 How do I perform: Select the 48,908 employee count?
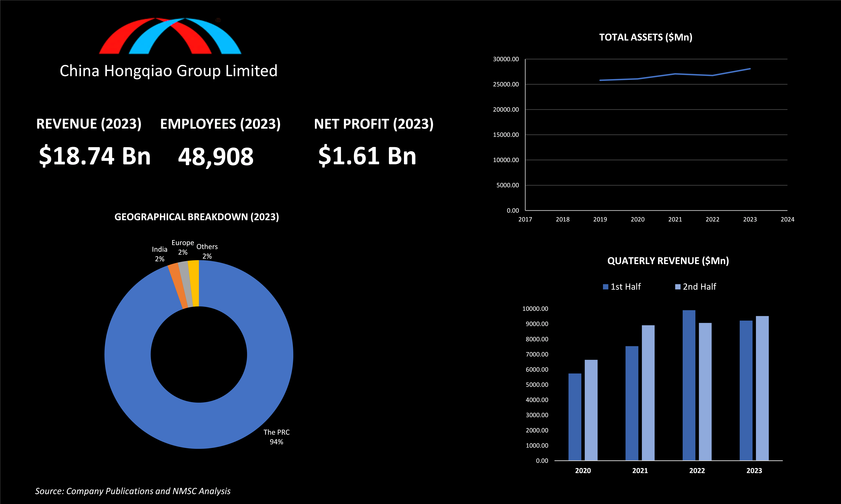coord(216,157)
